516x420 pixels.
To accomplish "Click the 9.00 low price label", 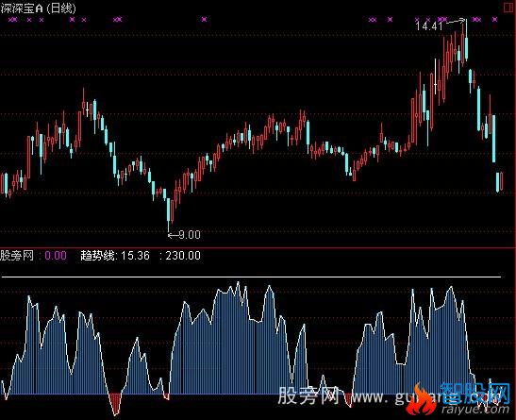I will coord(190,235).
